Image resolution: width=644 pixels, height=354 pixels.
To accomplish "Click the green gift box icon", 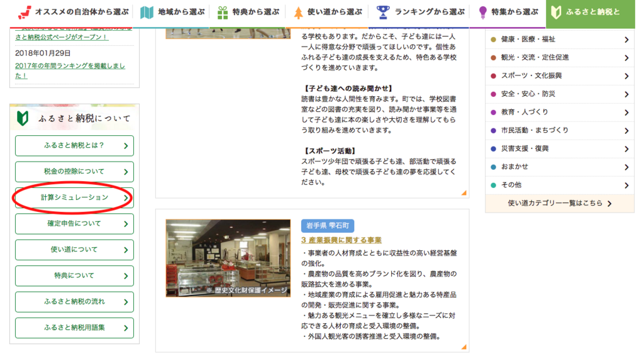I will coord(223,13).
